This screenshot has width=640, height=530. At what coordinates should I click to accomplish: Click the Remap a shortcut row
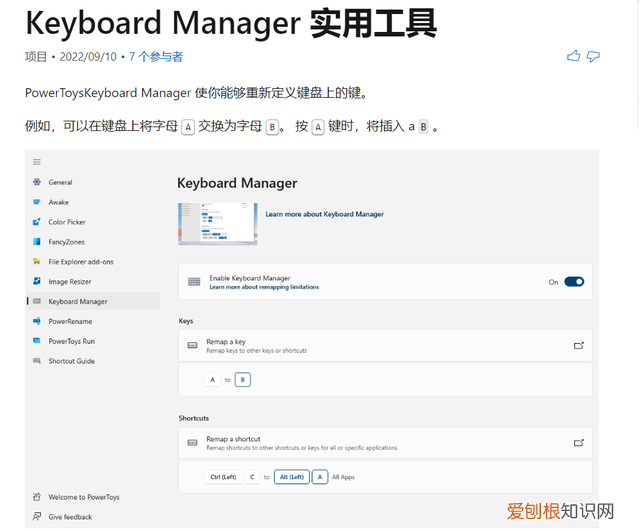(x=385, y=443)
